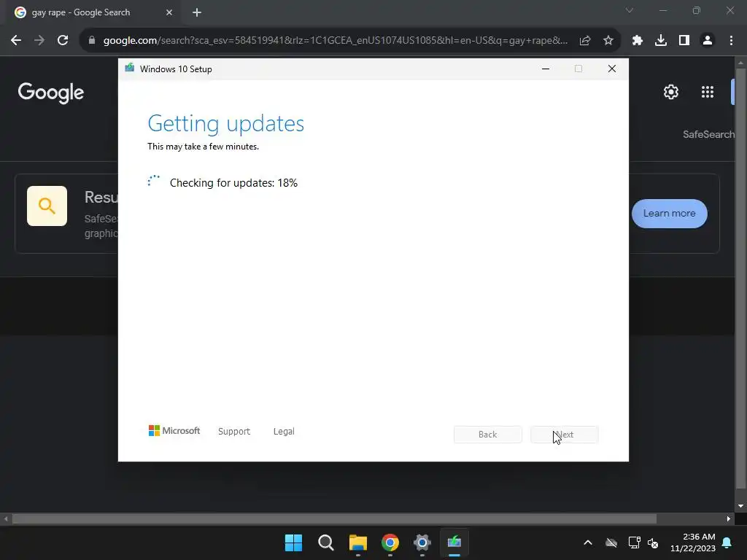Screen dimensions: 747x560
Task: Open Chrome extensions puzzle icon
Action: (638, 41)
